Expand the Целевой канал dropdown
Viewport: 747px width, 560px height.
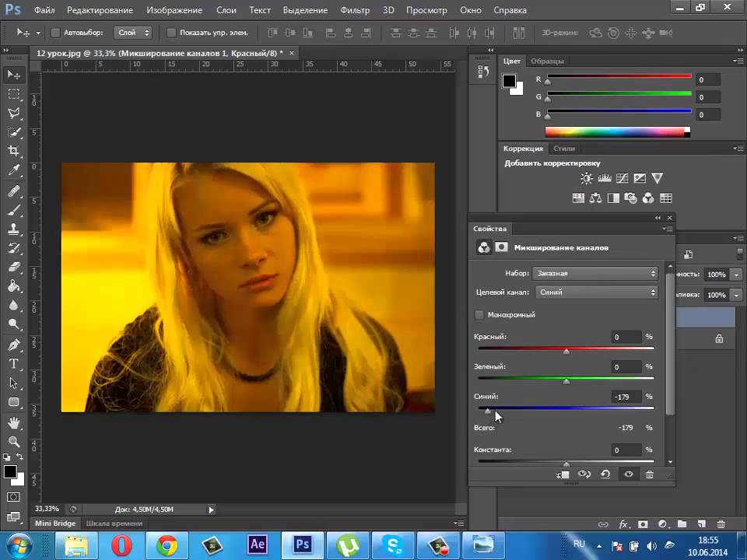[595, 292]
